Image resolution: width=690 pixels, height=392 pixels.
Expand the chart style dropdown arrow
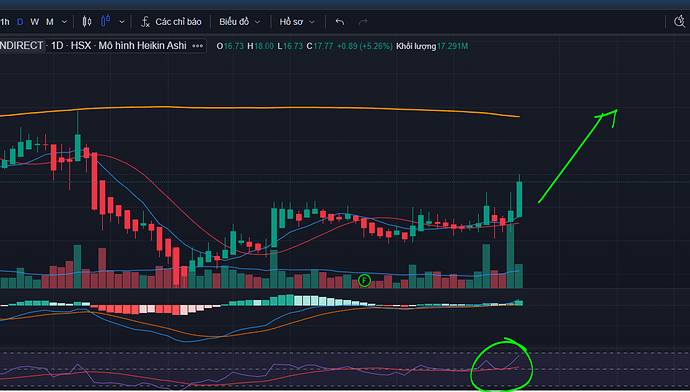point(122,22)
